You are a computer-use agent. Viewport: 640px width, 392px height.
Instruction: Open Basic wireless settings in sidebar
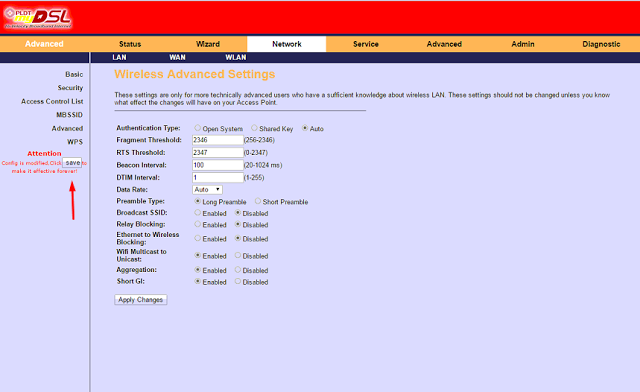click(74, 74)
